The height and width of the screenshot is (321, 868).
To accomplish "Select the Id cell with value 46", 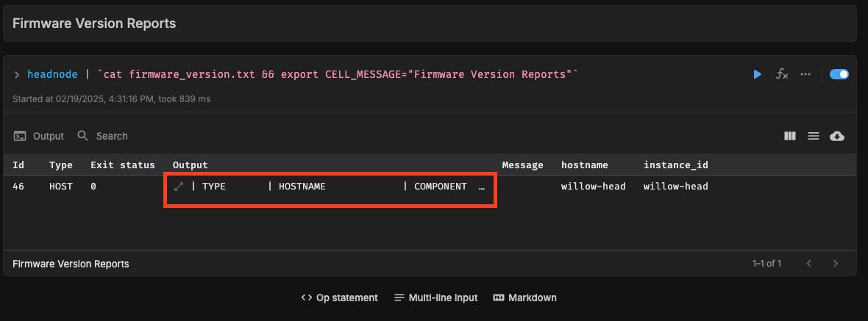I will point(18,187).
